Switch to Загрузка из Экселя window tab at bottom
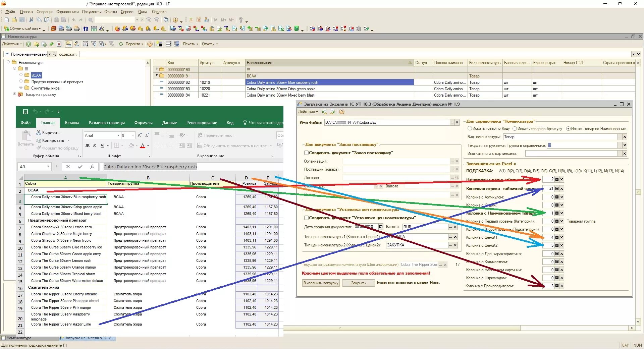The image size is (644, 349). pyautogui.click(x=87, y=338)
